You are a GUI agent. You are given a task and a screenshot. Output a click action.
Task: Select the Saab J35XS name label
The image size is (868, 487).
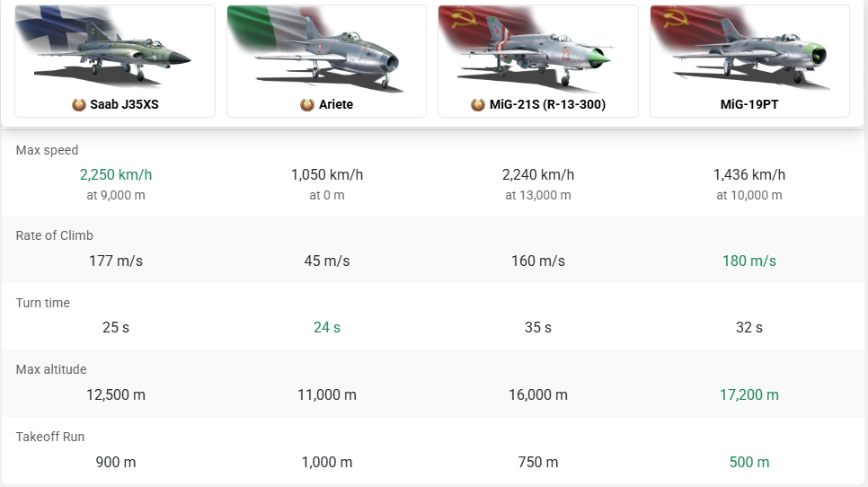tap(125, 104)
